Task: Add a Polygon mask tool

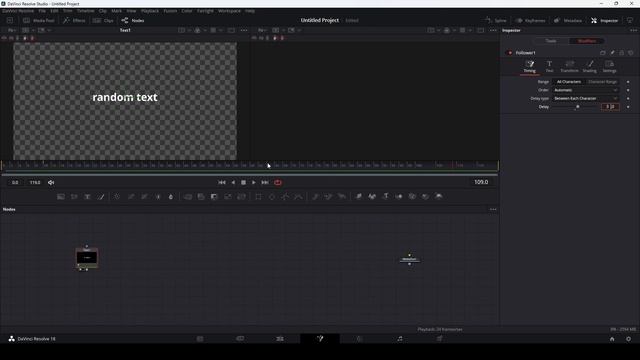Action: (x=285, y=197)
